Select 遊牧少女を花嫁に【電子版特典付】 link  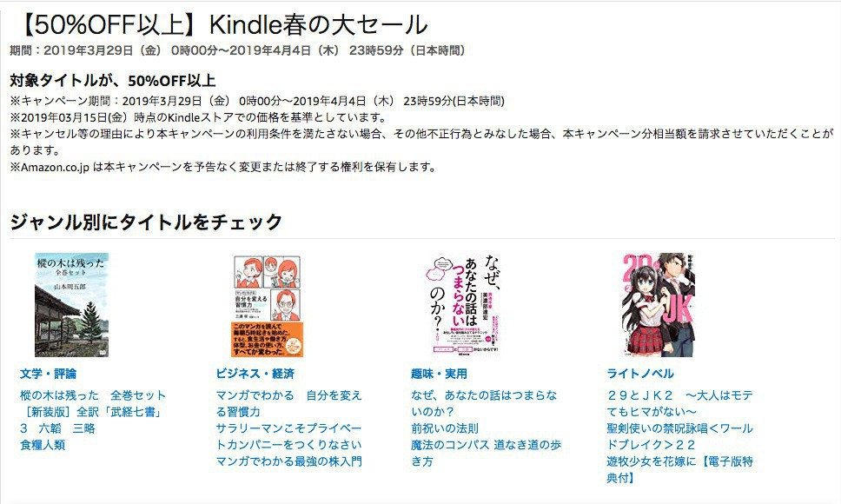(x=679, y=469)
